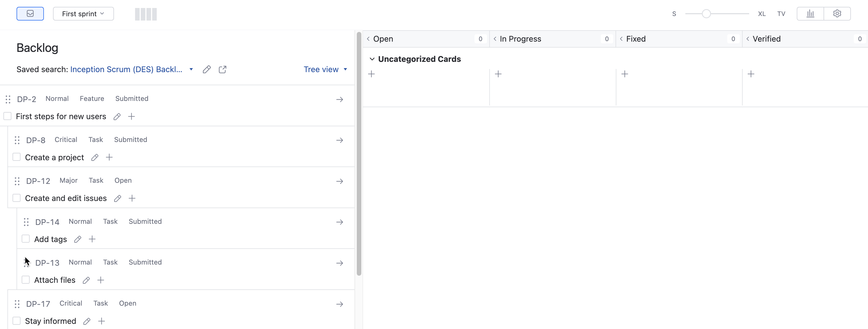Image resolution: width=868 pixels, height=329 pixels.
Task: Edit 'Create a project' with pencil icon
Action: (x=94, y=157)
